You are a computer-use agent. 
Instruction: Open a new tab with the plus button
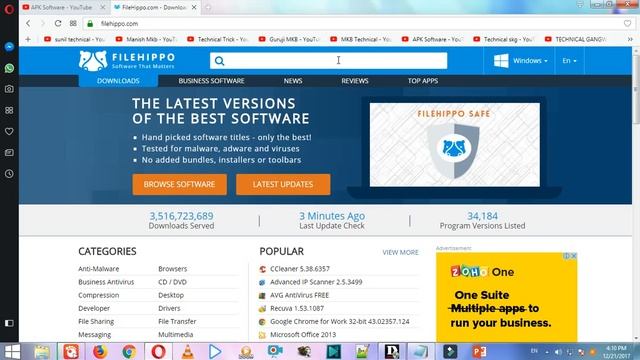click(208, 7)
